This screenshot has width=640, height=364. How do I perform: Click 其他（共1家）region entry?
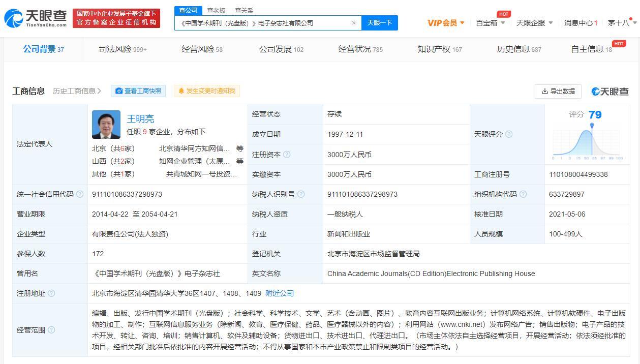tap(113, 174)
